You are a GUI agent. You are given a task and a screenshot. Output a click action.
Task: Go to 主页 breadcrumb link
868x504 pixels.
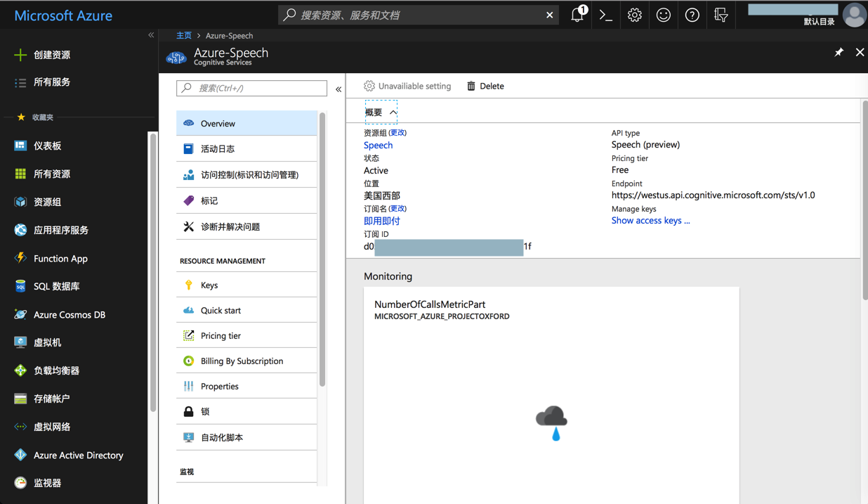pos(184,35)
